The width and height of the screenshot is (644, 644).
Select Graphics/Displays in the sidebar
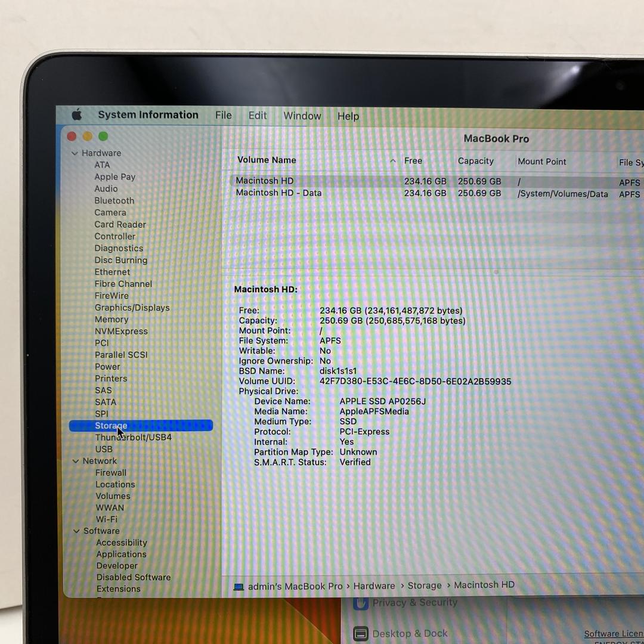click(x=132, y=308)
